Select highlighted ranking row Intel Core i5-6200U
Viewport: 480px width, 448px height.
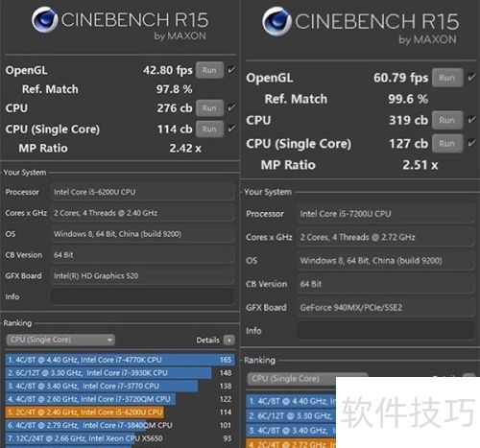coord(120,413)
